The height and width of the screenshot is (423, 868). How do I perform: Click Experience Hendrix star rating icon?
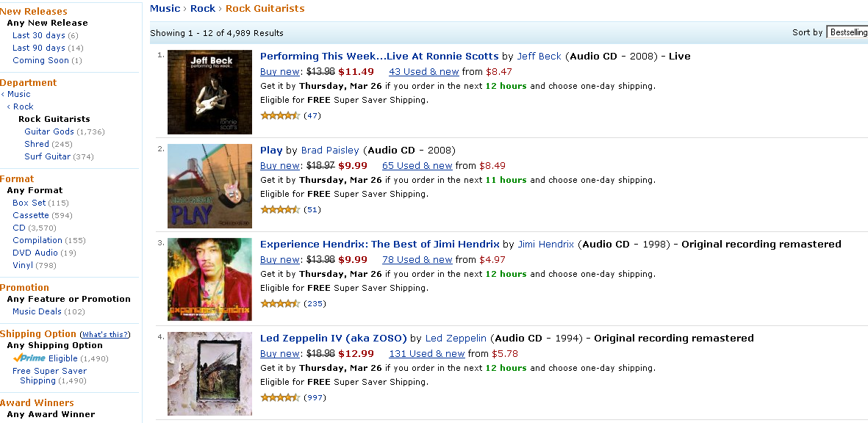point(280,303)
